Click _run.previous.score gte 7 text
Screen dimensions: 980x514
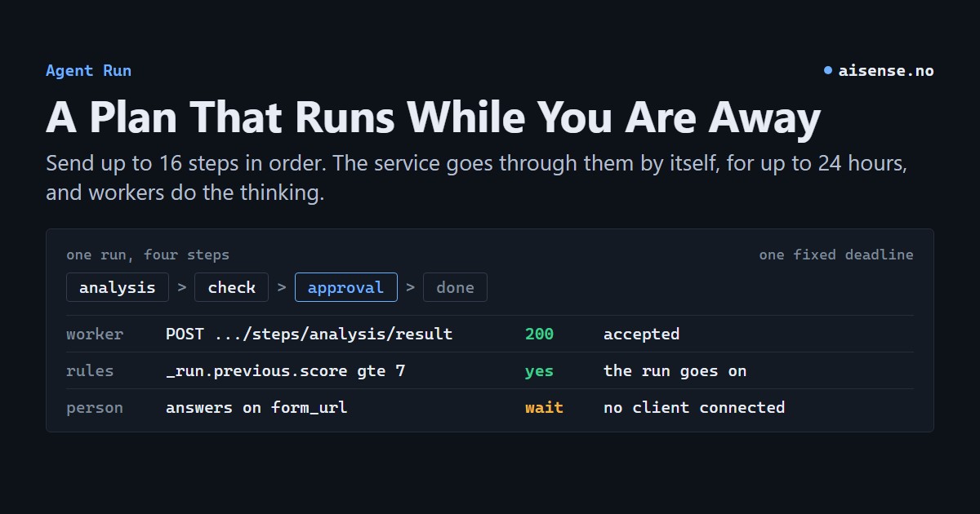tap(285, 370)
